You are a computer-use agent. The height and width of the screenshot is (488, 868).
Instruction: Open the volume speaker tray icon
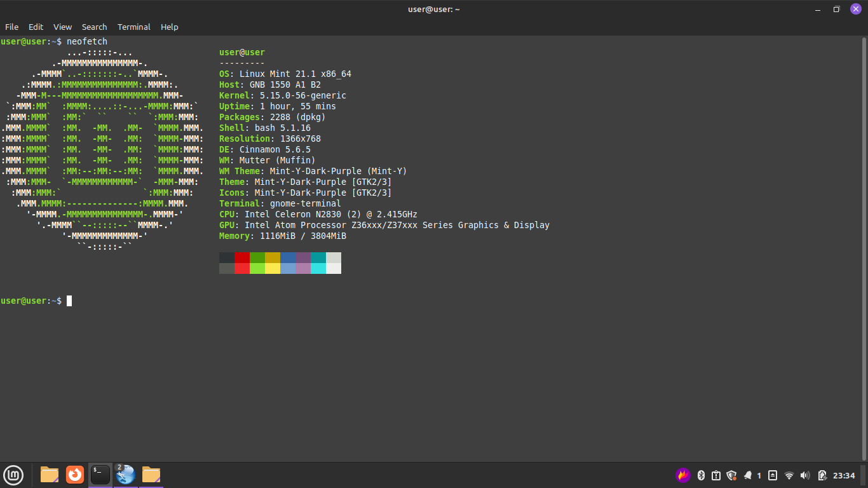pyautogui.click(x=806, y=475)
